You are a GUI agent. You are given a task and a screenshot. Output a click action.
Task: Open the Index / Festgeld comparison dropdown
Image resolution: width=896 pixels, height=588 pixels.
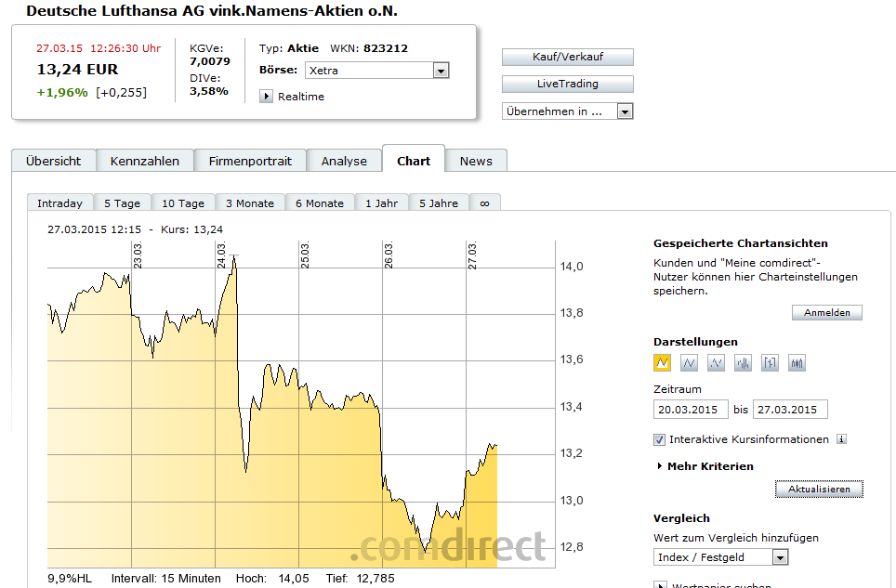point(780,557)
